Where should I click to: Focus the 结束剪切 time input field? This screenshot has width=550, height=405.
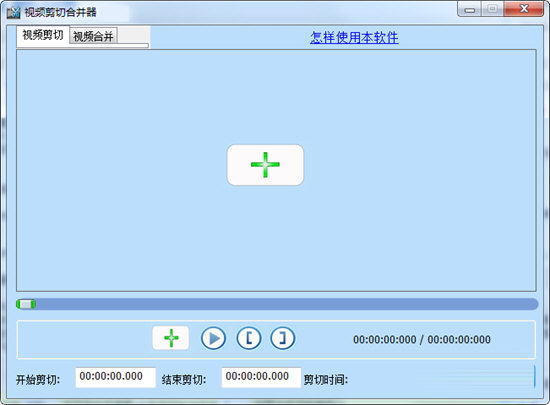point(261,377)
